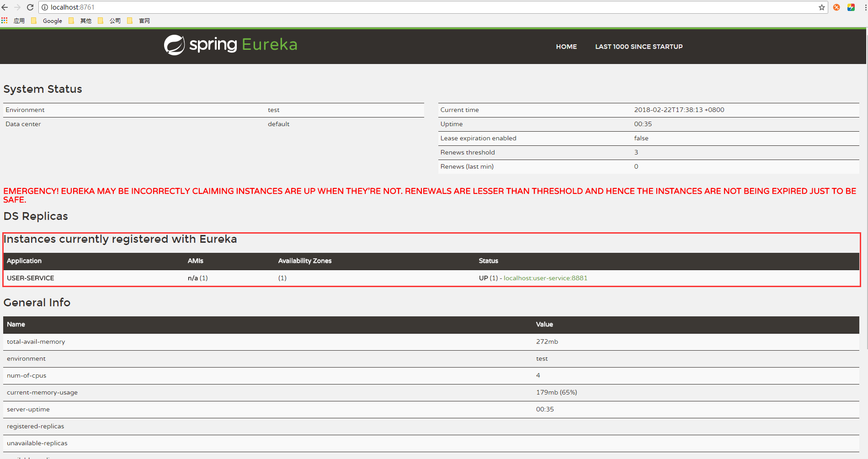
Task: Click the System Status heading
Action: pyautogui.click(x=43, y=89)
